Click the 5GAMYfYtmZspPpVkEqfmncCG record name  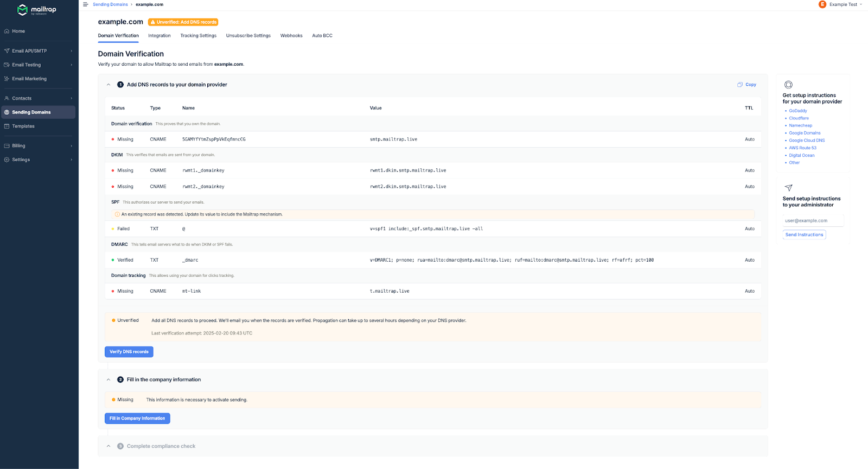pos(214,140)
